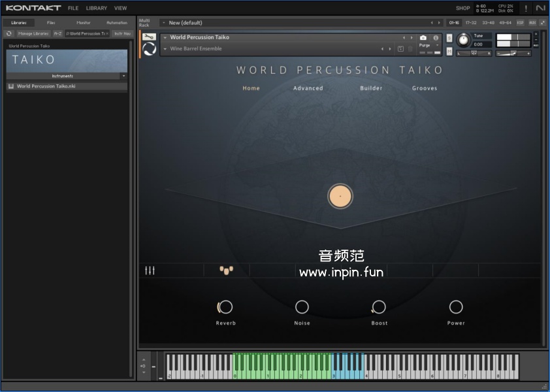
Task: Click the Boost knob
Action: coord(379,307)
